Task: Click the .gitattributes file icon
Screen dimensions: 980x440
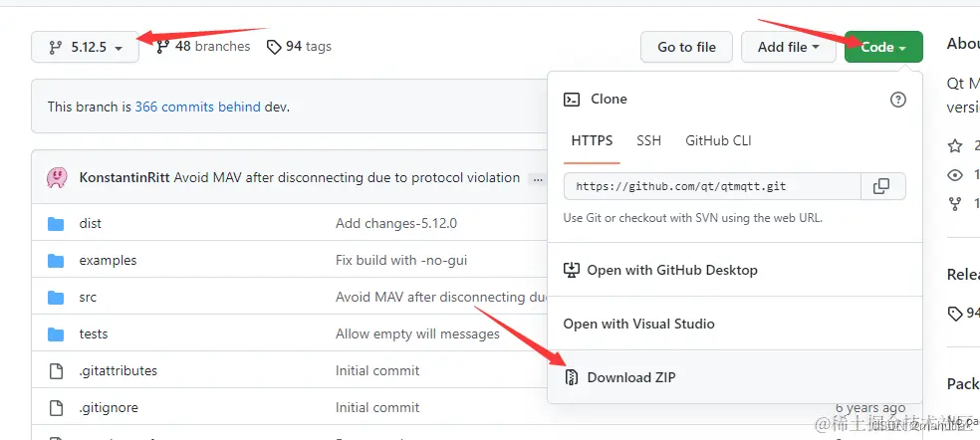Action: coord(56,371)
